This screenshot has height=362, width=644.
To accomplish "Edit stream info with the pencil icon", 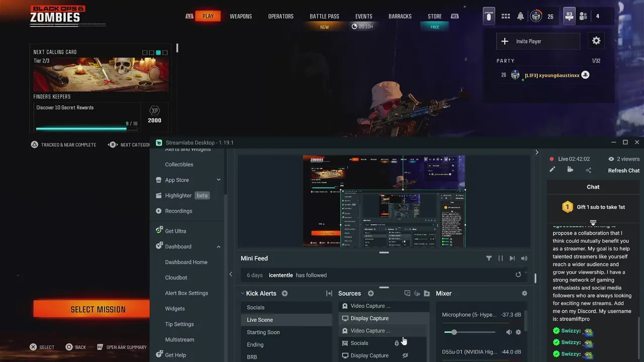I will pos(552,170).
